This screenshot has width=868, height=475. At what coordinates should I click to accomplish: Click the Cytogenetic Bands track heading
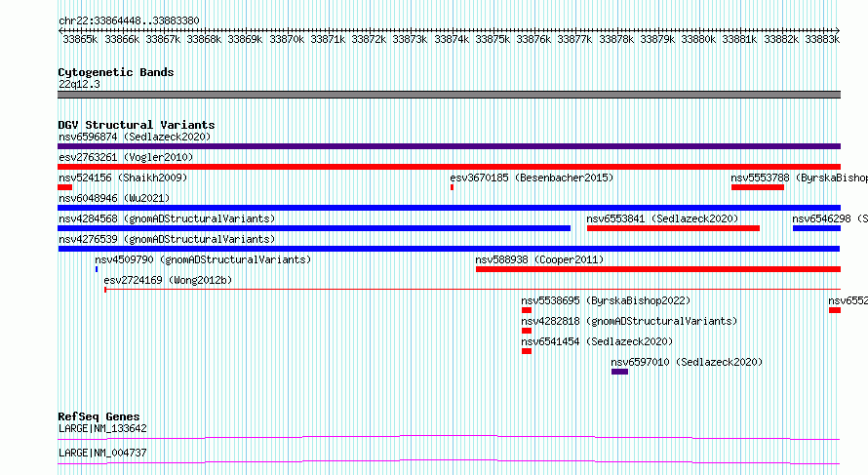point(116,72)
